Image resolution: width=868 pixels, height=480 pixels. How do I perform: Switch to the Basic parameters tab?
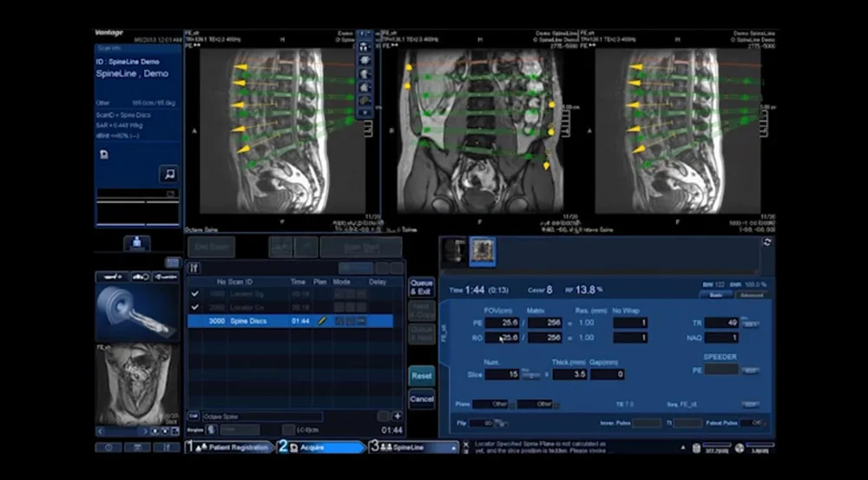click(716, 295)
